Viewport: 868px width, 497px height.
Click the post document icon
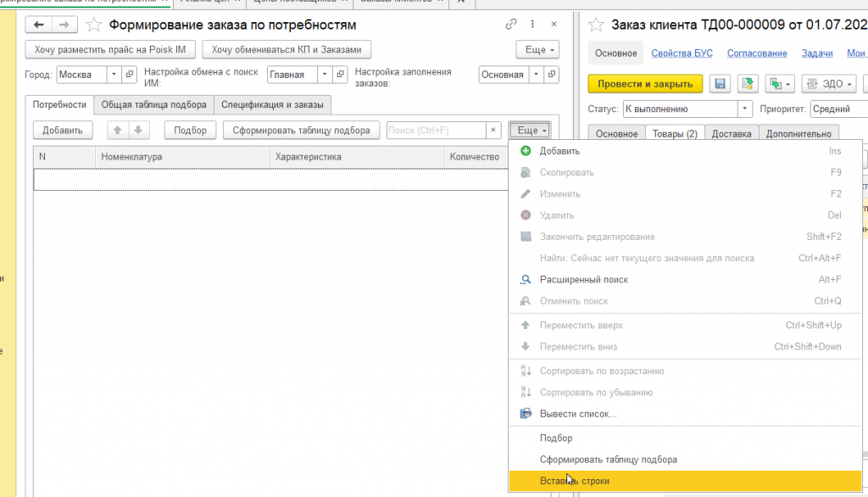point(748,84)
